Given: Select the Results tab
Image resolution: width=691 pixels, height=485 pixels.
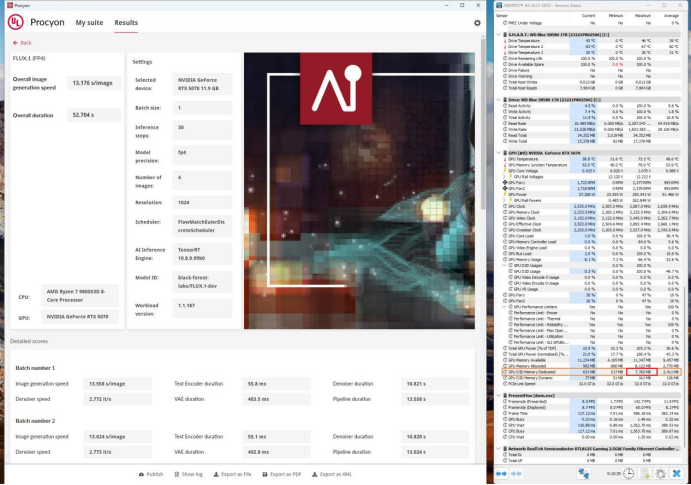Looking at the screenshot, I should (126, 22).
